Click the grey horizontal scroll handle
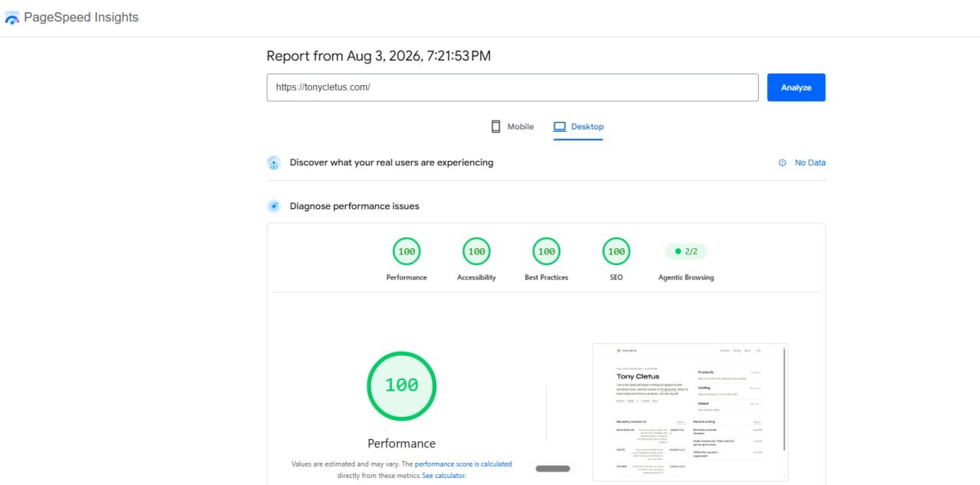 (x=553, y=468)
